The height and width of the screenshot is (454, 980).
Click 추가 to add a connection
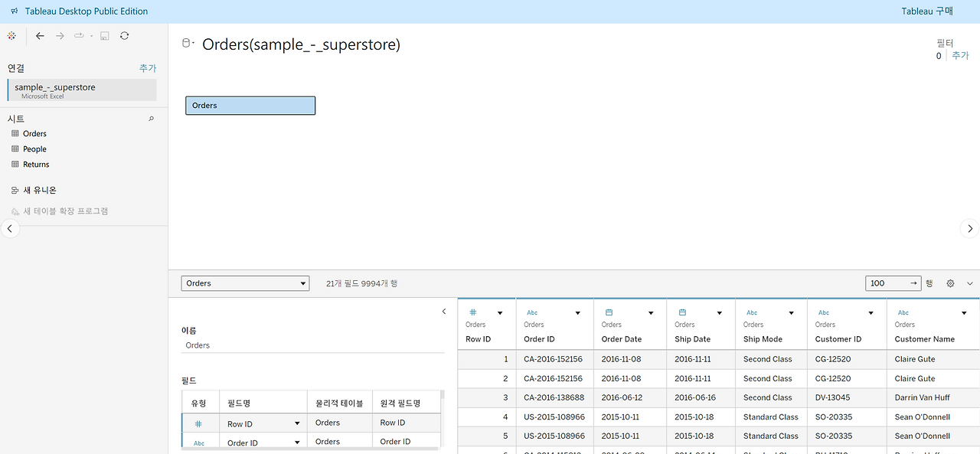[148, 68]
